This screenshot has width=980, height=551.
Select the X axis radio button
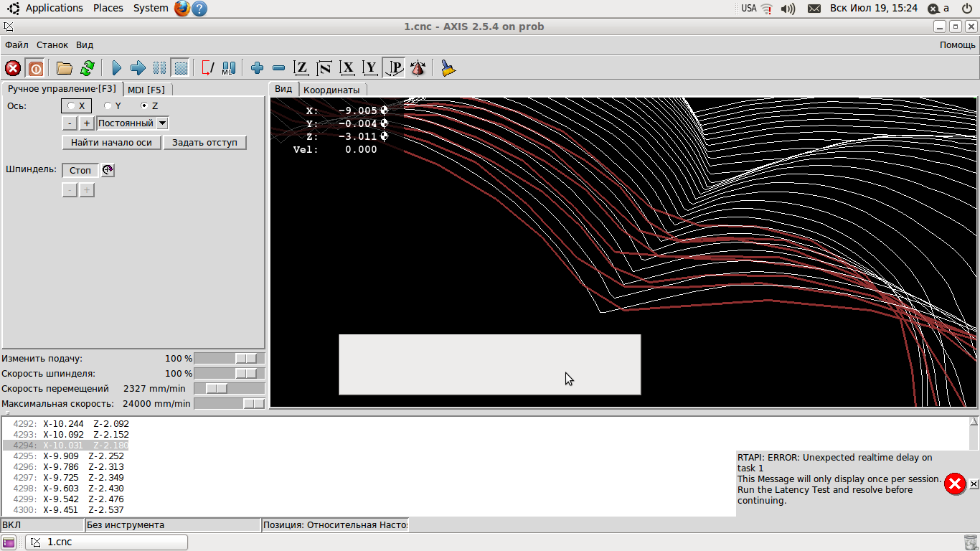coord(72,105)
